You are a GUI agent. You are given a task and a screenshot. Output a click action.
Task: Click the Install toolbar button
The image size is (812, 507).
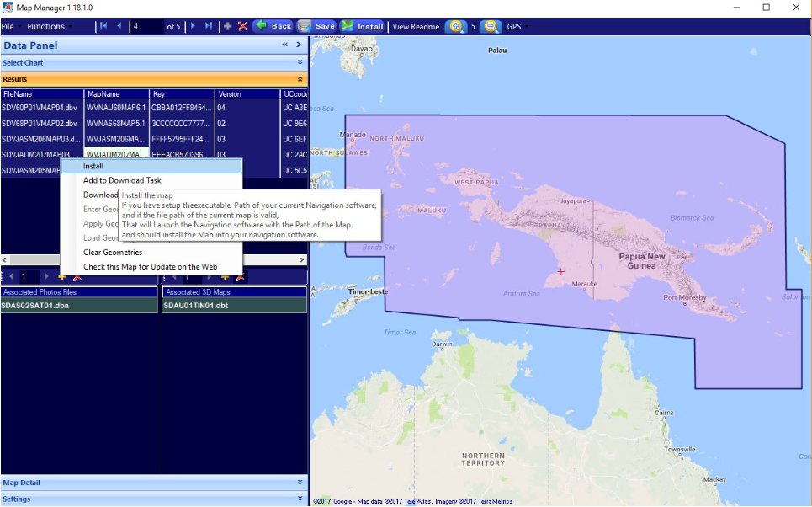[362, 26]
